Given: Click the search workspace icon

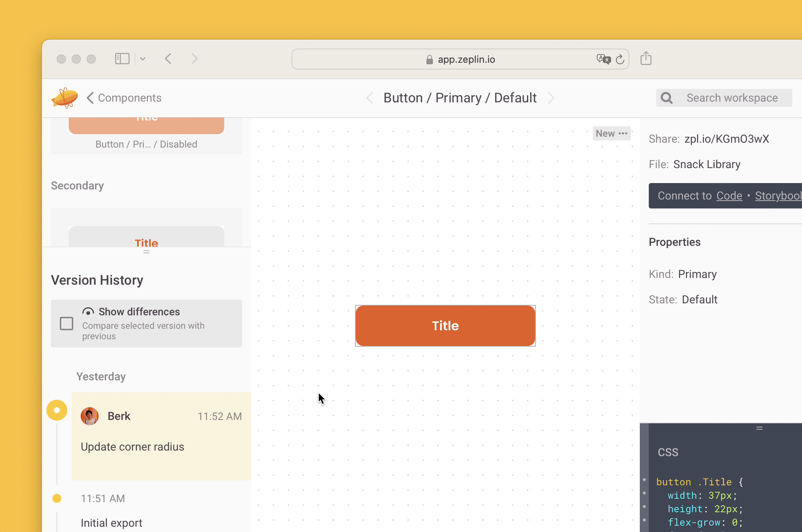Looking at the screenshot, I should pos(666,98).
